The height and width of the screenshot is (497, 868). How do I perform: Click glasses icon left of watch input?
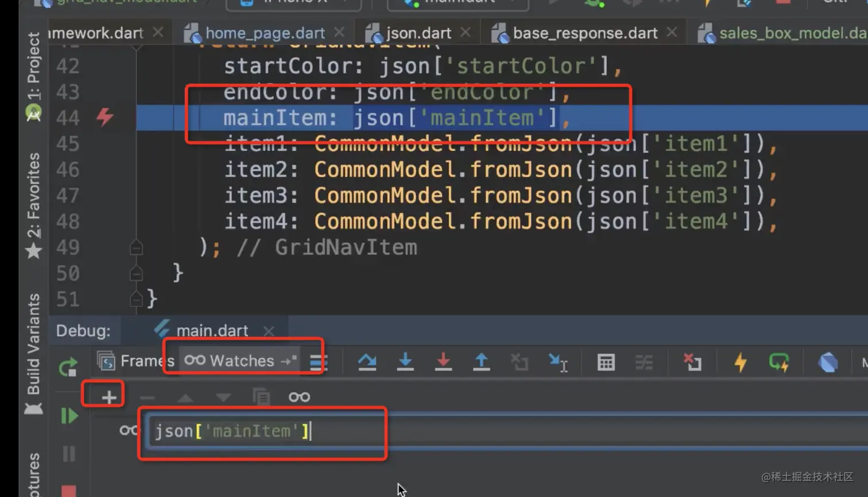pos(129,430)
